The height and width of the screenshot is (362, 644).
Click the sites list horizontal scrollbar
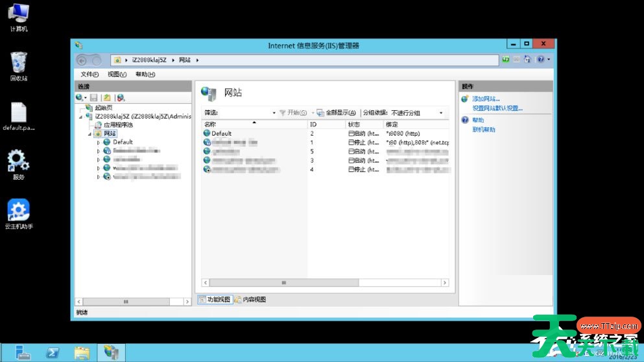click(x=283, y=283)
